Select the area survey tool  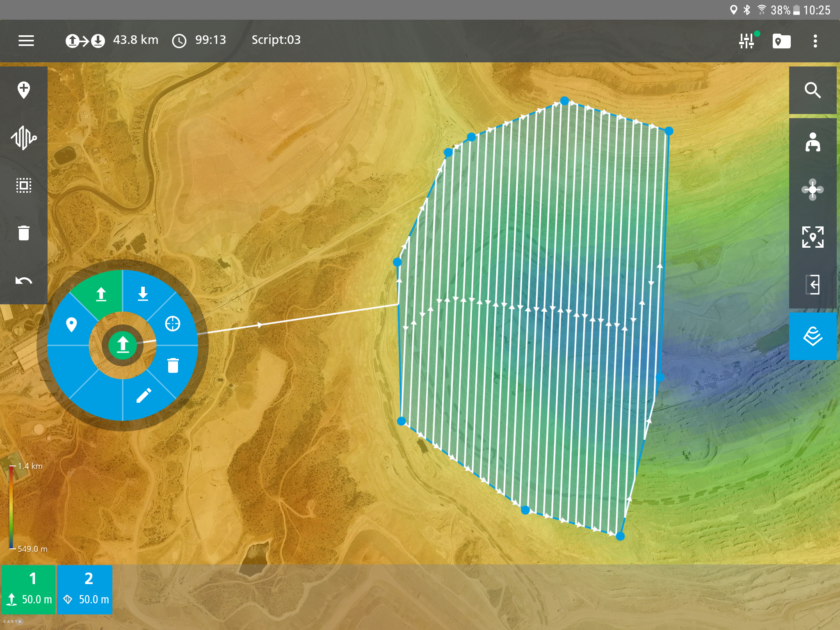click(x=24, y=185)
